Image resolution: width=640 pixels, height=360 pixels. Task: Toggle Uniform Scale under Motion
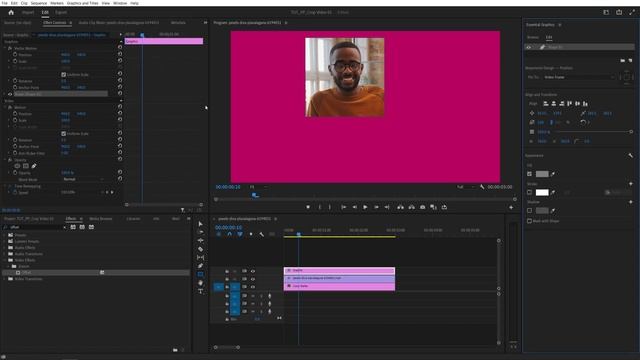pos(63,133)
